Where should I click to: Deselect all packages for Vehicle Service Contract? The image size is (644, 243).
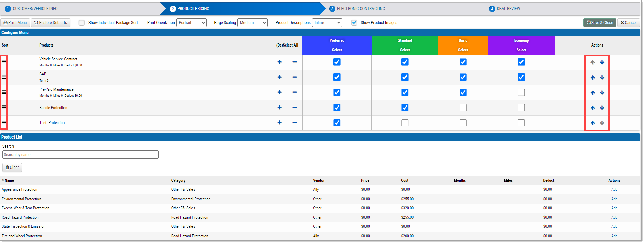click(294, 62)
